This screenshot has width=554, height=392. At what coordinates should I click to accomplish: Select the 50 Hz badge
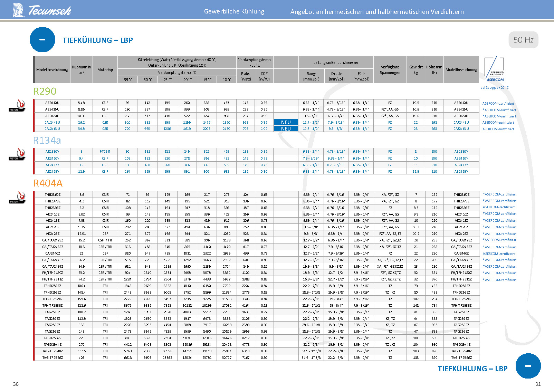point(523,40)
